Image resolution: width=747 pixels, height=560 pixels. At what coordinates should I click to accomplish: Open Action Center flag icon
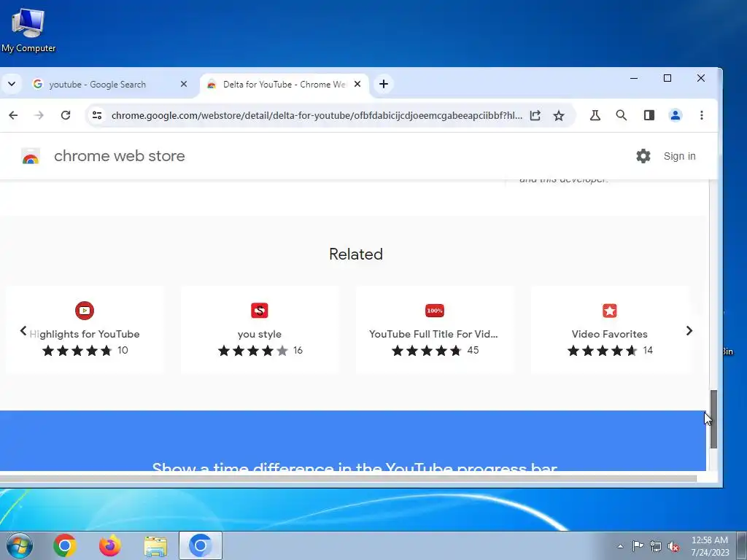[x=638, y=546]
